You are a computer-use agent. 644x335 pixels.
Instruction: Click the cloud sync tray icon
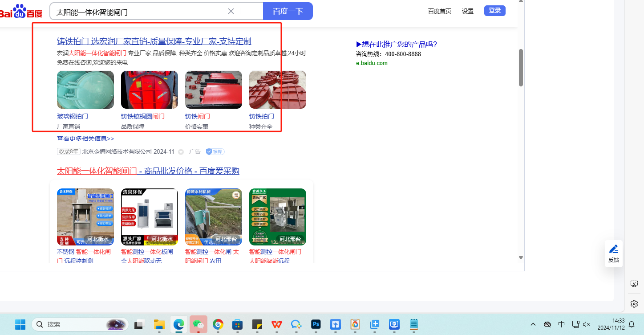pos(547,324)
